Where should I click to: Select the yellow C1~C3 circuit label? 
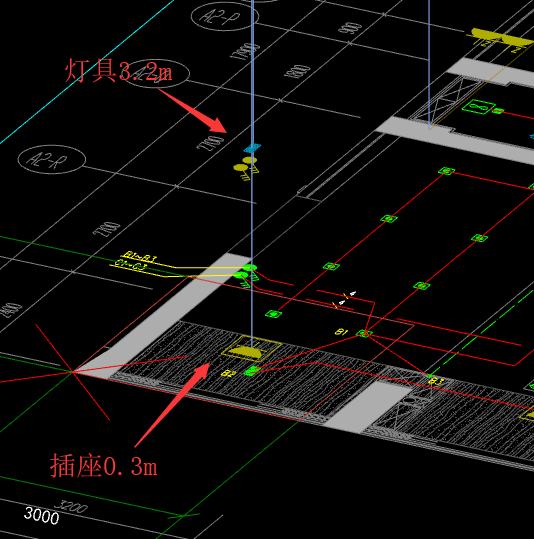click(x=130, y=265)
